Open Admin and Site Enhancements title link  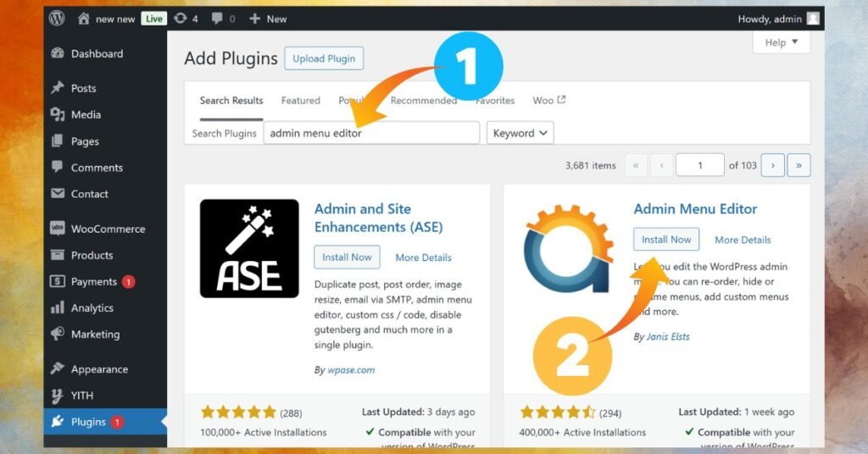point(379,218)
